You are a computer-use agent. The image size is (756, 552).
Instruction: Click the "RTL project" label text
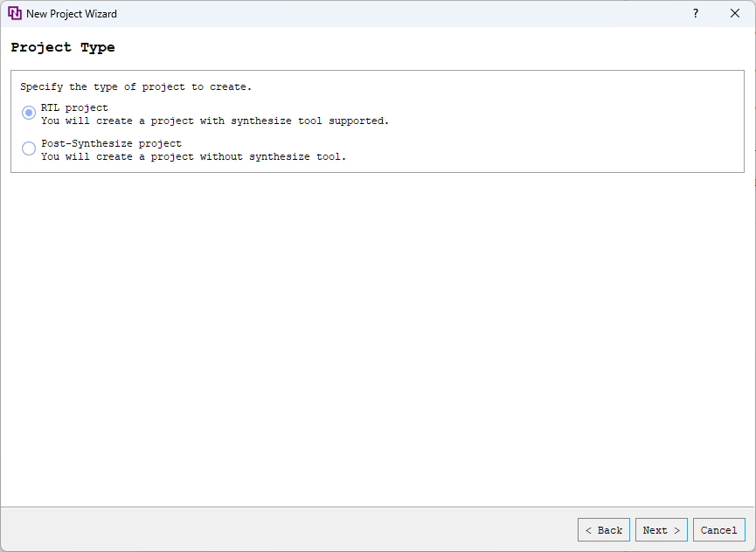pyautogui.click(x=73, y=107)
